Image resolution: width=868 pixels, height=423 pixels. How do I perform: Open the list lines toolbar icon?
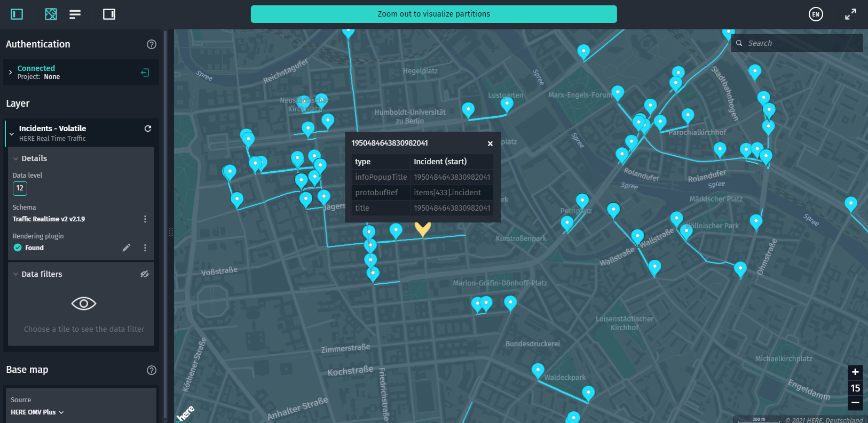click(75, 14)
